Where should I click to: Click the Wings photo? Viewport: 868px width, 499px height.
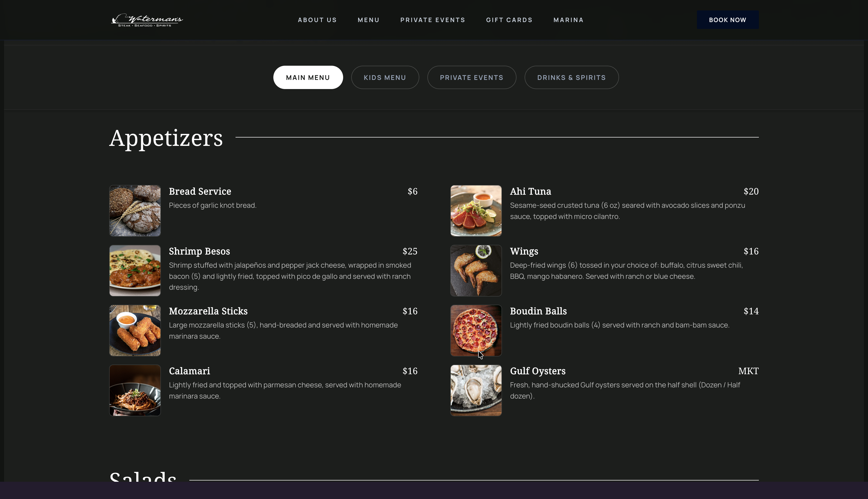coord(476,271)
